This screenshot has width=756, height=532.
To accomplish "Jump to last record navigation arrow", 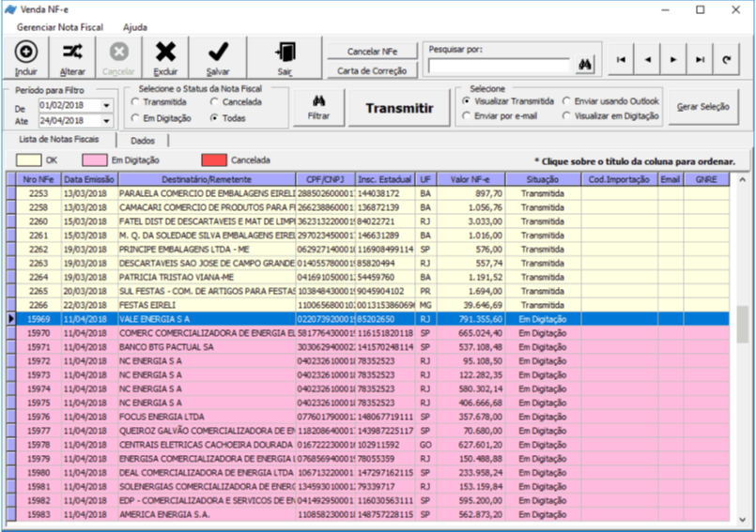I will [700, 59].
